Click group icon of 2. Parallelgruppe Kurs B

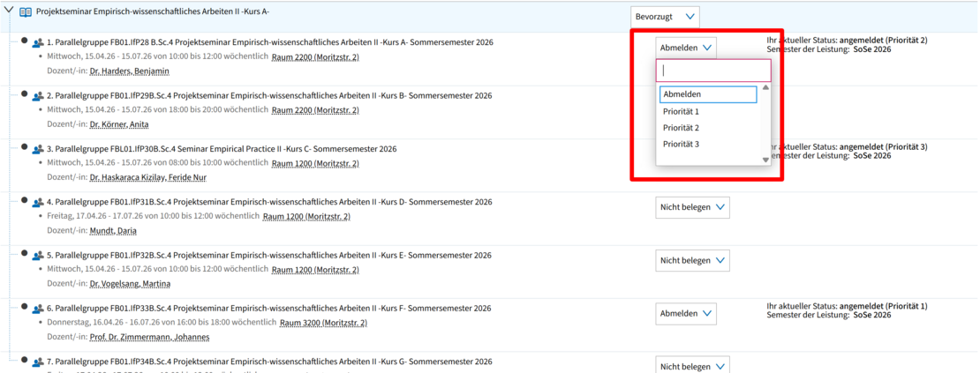coord(38,96)
